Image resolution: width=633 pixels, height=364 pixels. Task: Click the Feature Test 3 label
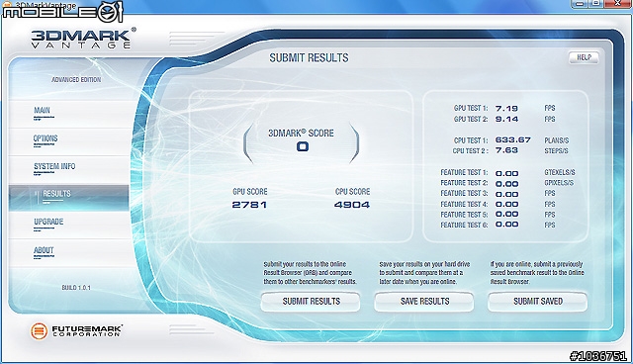(x=464, y=193)
